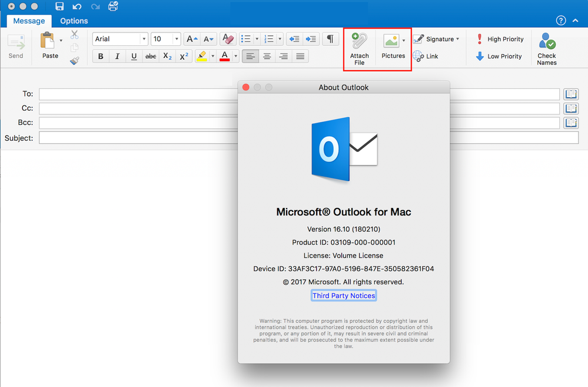The height and width of the screenshot is (387, 588).
Task: Mark message Low Priority
Action: point(499,57)
